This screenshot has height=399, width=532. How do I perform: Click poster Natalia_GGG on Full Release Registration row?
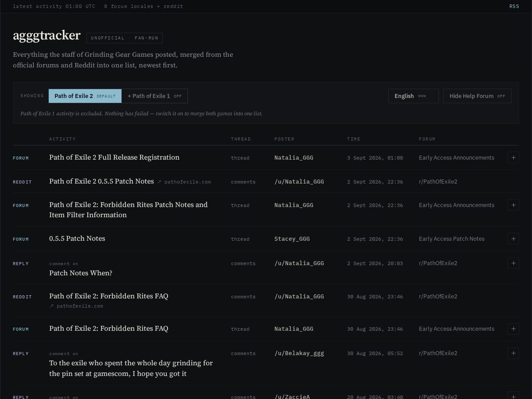point(294,157)
